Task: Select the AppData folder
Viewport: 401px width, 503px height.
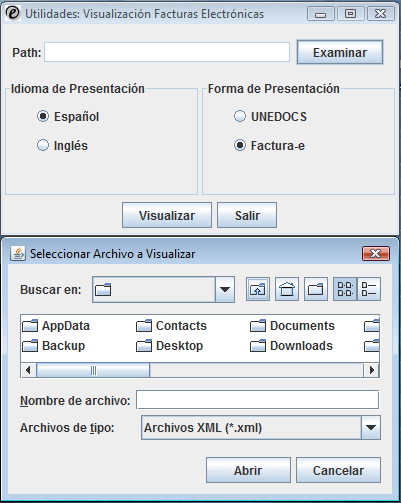Action: tap(56, 326)
